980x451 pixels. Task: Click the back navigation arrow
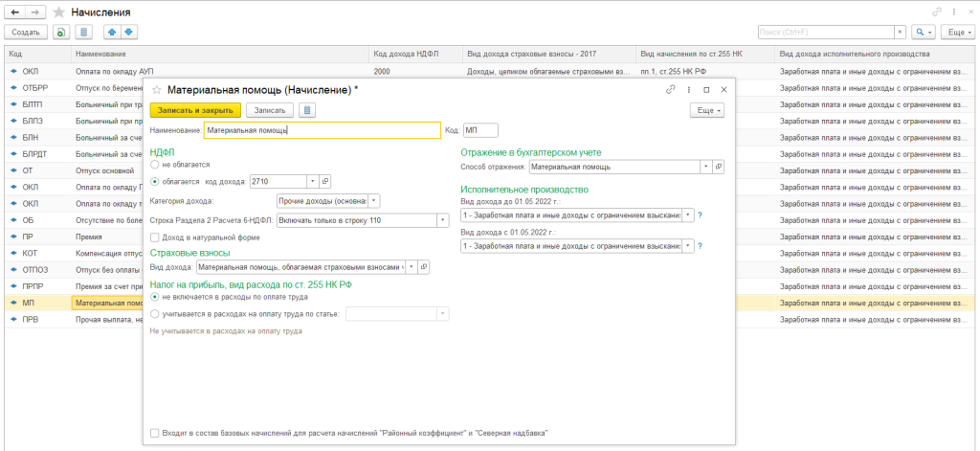pyautogui.click(x=15, y=11)
